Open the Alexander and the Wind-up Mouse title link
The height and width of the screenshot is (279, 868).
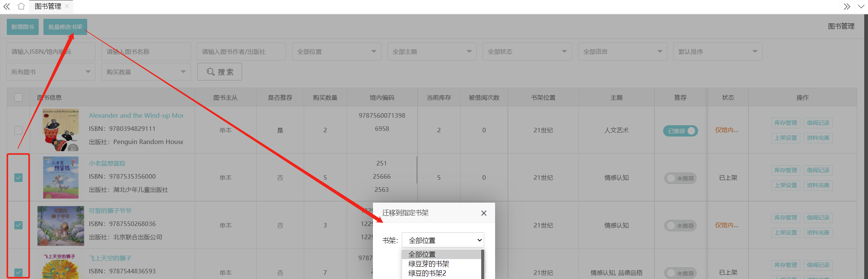coord(136,115)
